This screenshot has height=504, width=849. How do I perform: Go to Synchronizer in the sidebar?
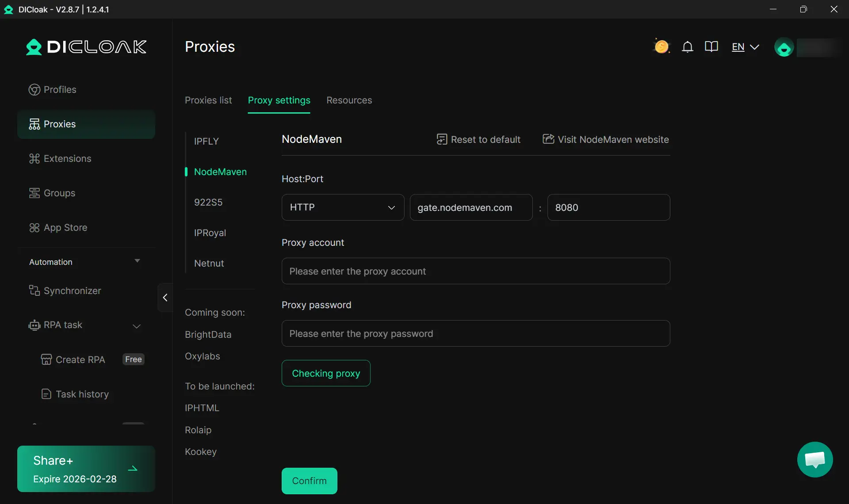pyautogui.click(x=72, y=291)
